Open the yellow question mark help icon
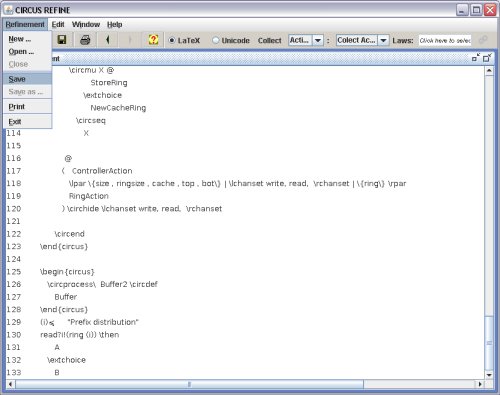Image resolution: width=500 pixels, height=395 pixels. pyautogui.click(x=153, y=40)
